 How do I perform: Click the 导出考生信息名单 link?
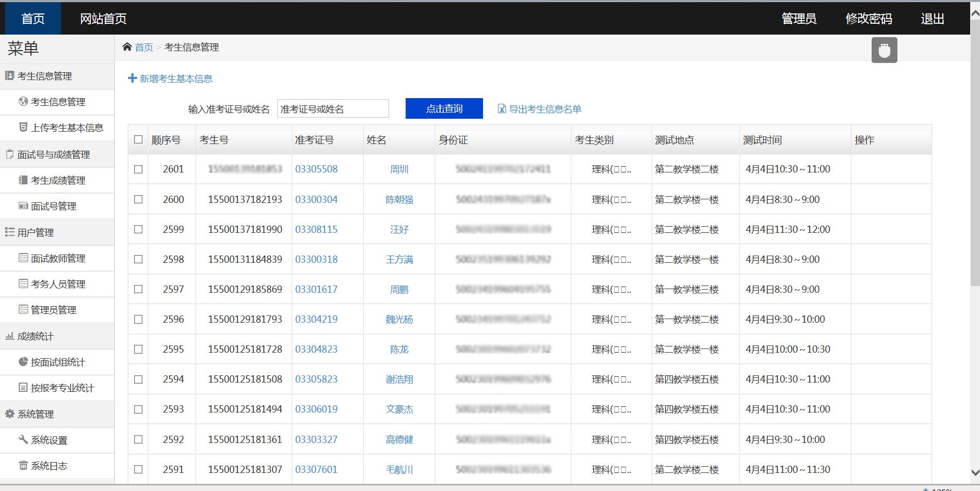click(x=545, y=109)
